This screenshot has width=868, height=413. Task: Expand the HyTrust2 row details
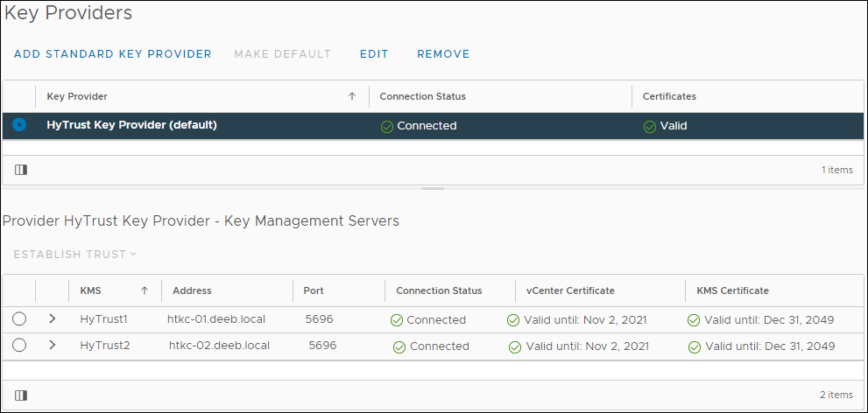53,345
